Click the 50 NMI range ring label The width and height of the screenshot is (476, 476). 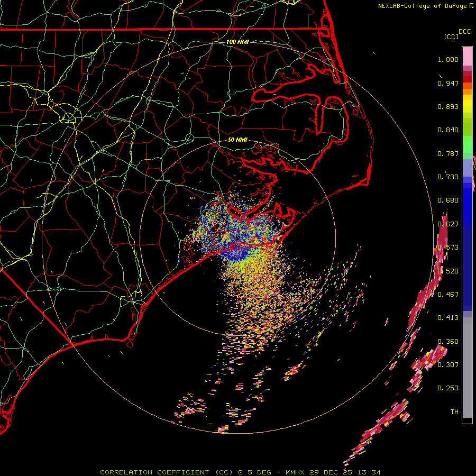click(x=237, y=140)
